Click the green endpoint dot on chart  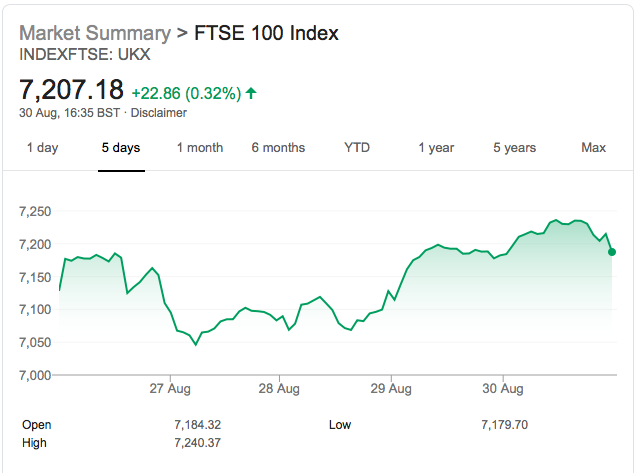point(612,252)
